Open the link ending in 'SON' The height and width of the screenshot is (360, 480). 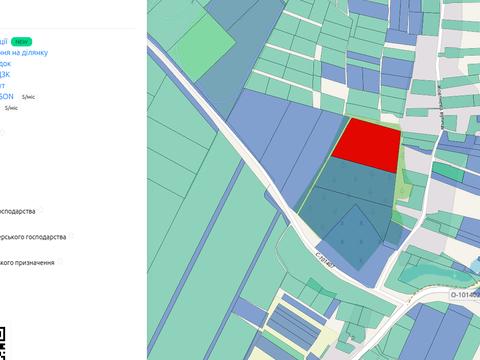7,97
